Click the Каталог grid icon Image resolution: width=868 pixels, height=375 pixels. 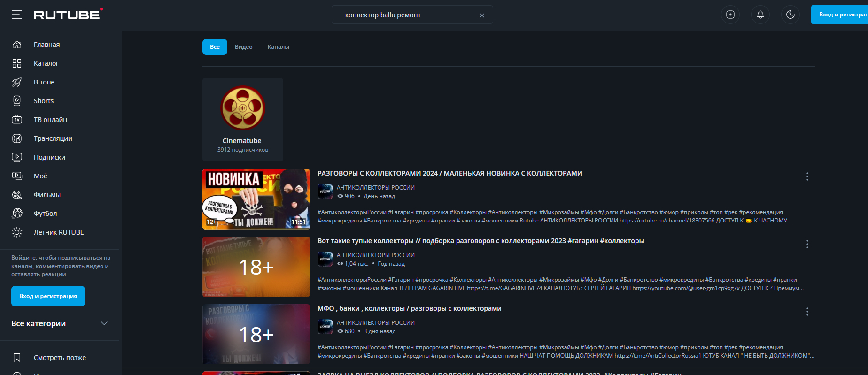coord(17,63)
